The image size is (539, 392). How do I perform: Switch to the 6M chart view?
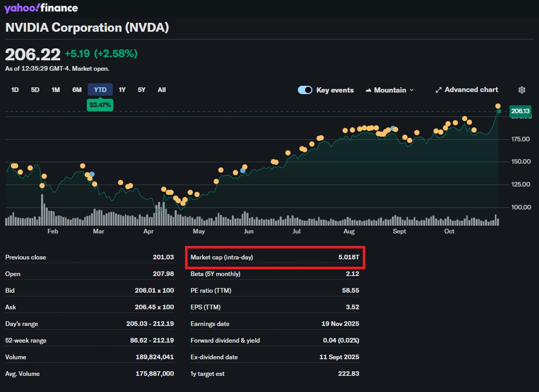click(76, 89)
